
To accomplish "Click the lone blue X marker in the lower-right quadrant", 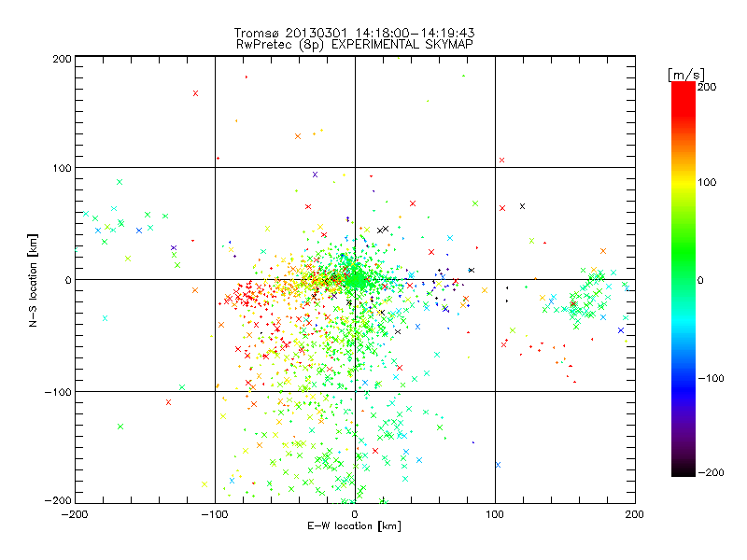I will 498,465.
